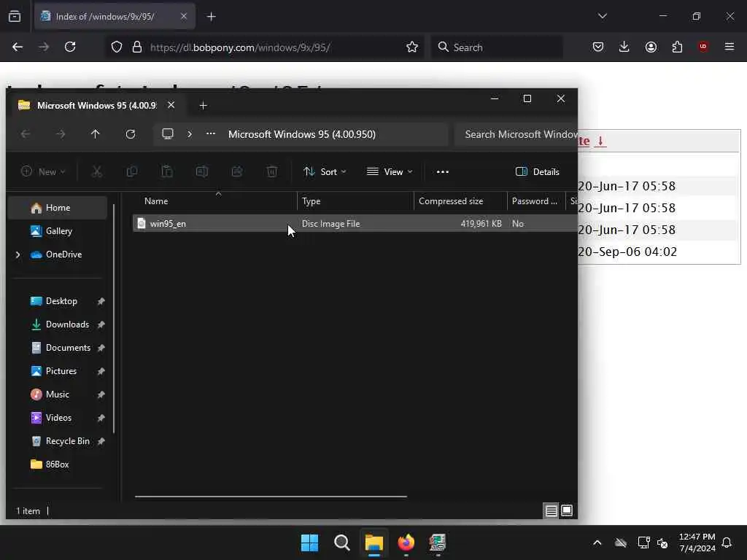Click the This PC monitor breadcrumb icon

tap(168, 134)
